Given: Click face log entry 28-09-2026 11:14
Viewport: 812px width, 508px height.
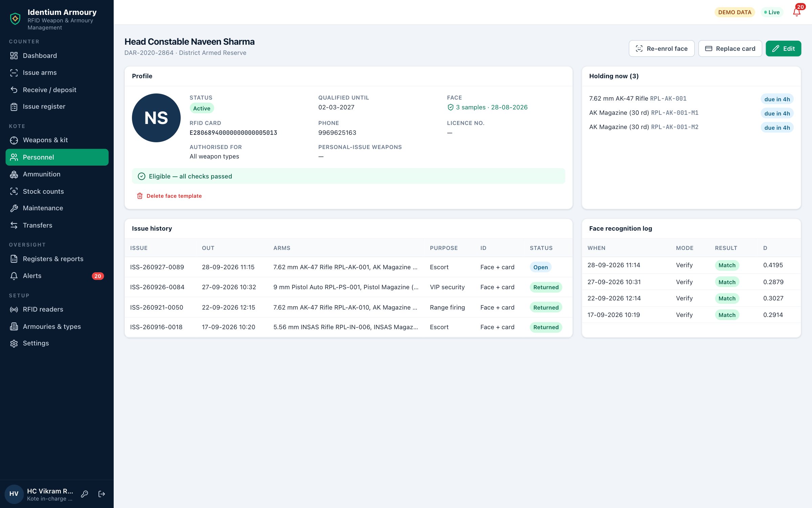Looking at the screenshot, I should (x=691, y=265).
